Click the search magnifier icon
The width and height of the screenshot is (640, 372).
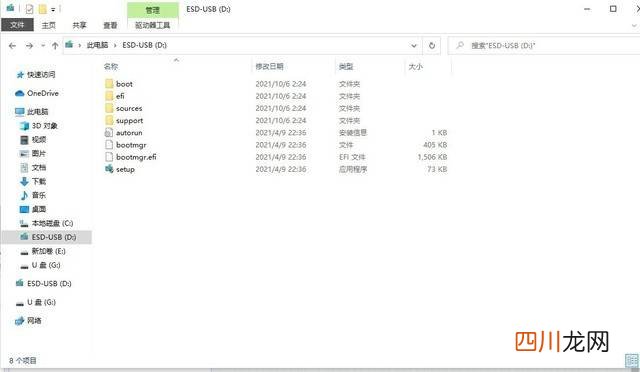coord(460,45)
